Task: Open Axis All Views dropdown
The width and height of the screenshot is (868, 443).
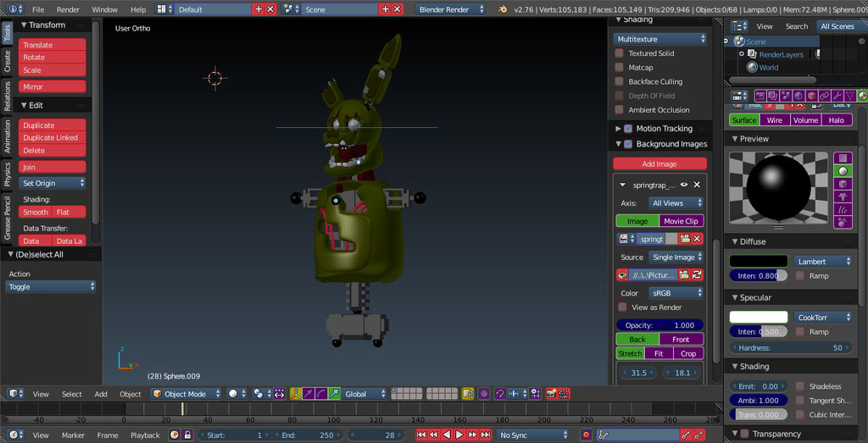Action: coord(676,203)
